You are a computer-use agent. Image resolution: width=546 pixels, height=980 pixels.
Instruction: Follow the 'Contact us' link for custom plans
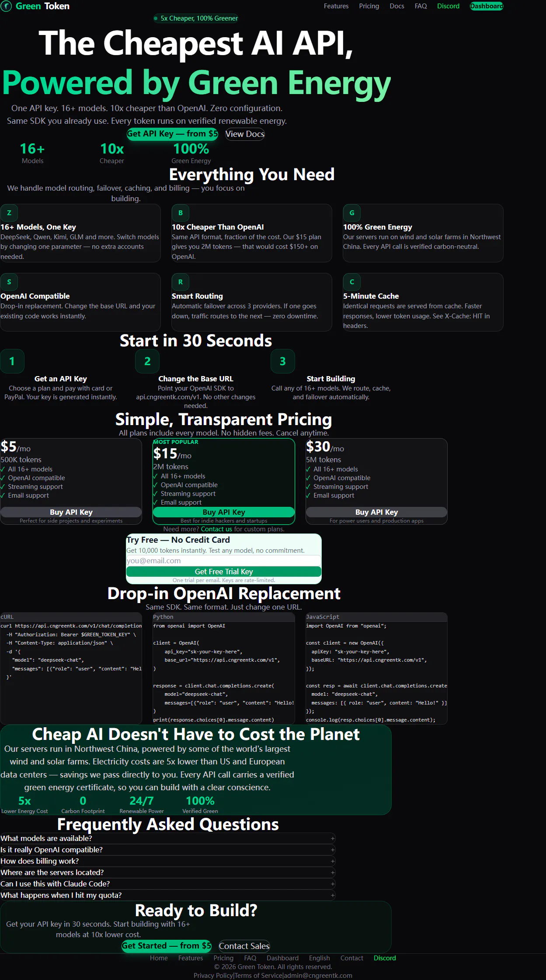[x=216, y=529]
